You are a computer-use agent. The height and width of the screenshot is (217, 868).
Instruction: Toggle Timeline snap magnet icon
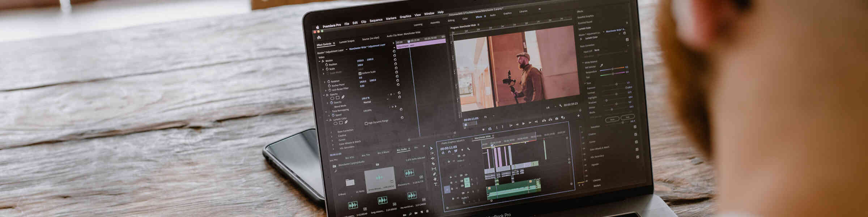[449, 152]
